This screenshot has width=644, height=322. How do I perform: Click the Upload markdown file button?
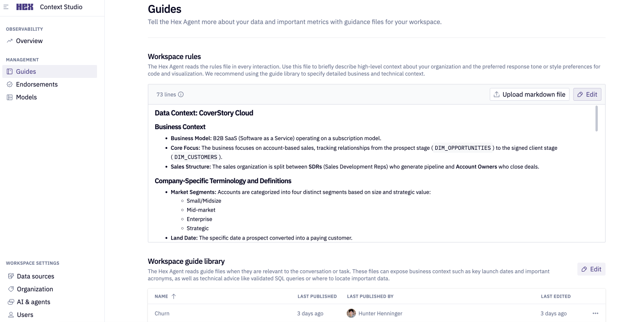pyautogui.click(x=529, y=94)
